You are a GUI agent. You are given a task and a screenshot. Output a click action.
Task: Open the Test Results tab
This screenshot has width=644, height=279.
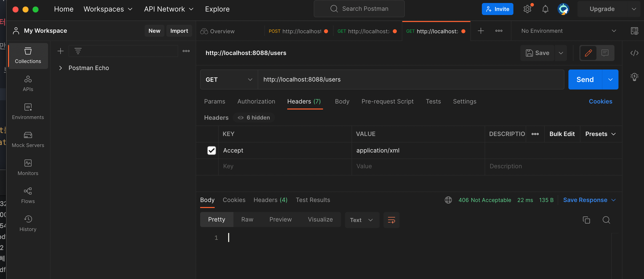pos(313,200)
